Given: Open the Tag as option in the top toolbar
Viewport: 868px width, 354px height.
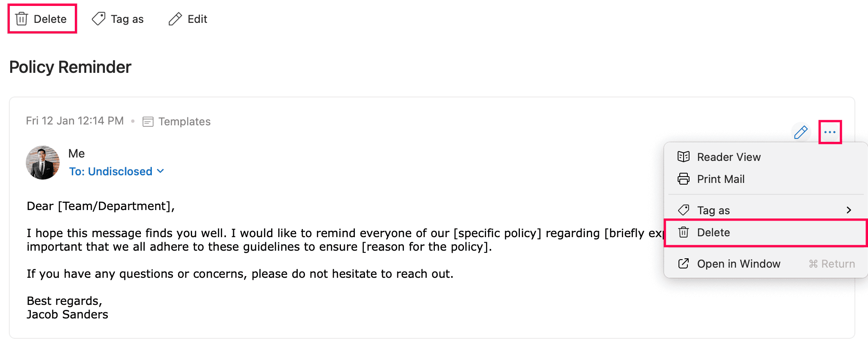Looking at the screenshot, I should tap(118, 19).
